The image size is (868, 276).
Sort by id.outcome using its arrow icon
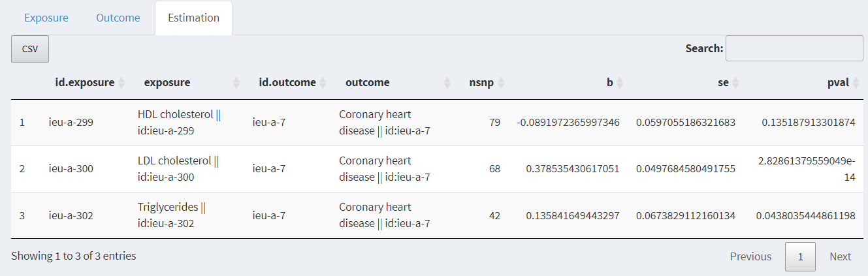(323, 83)
